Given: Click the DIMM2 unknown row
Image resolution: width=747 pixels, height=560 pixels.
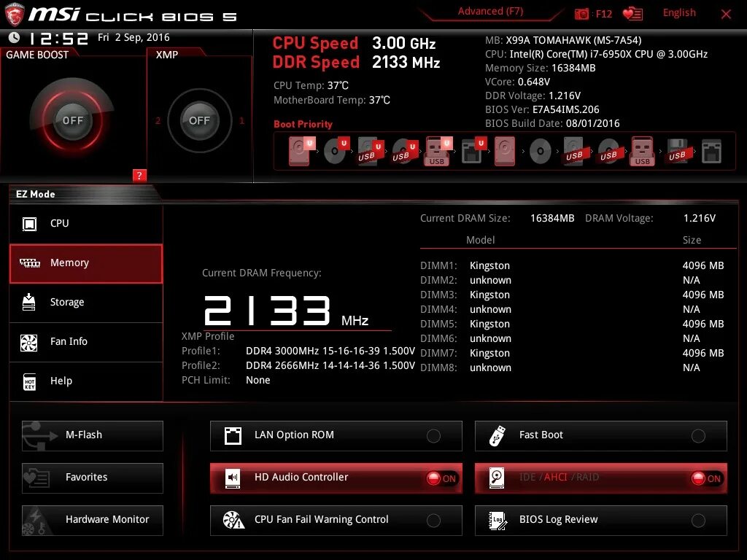Looking at the screenshot, I should pyautogui.click(x=572, y=280).
